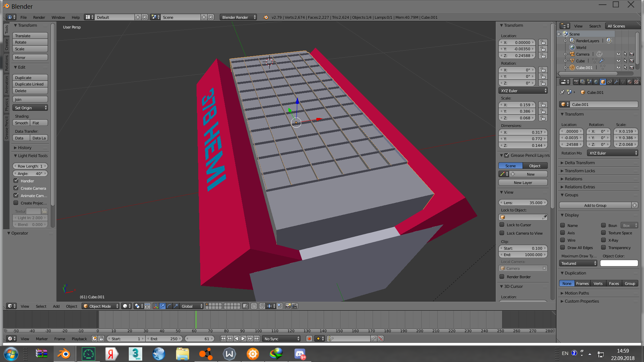This screenshot has height=362, width=644.
Task: Open the Add menu in 3D view header
Action: click(x=56, y=306)
